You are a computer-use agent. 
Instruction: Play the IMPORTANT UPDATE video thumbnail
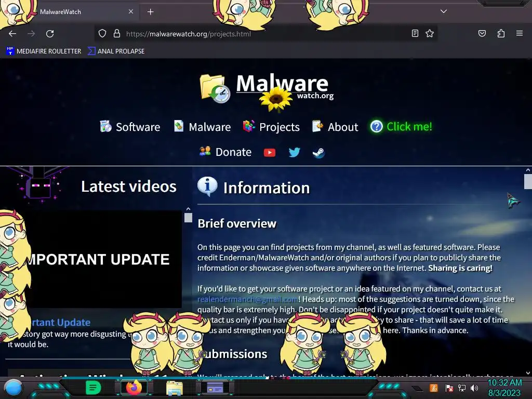[103, 259]
